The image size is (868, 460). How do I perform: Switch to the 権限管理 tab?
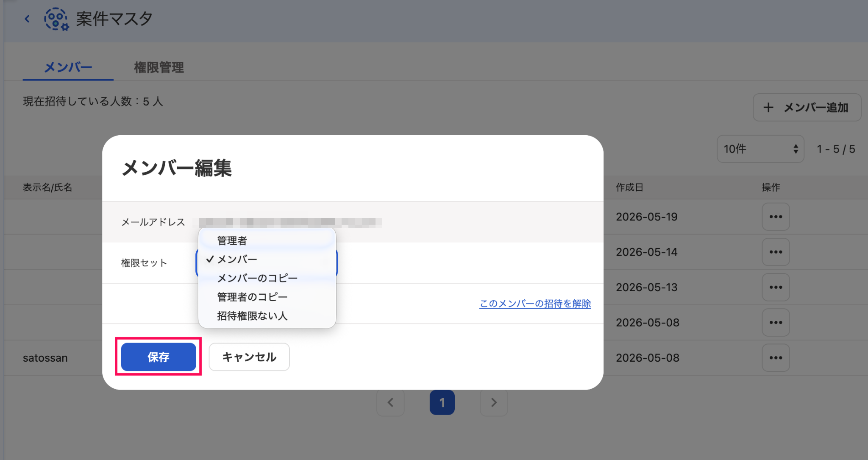(x=159, y=67)
